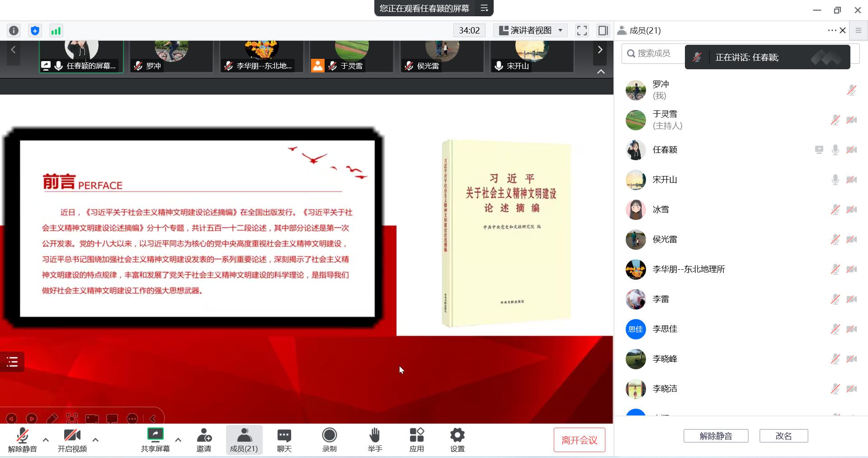Viewport: 868px width, 458px height.
Task: Click the Rename 改名 button
Action: [x=783, y=436]
